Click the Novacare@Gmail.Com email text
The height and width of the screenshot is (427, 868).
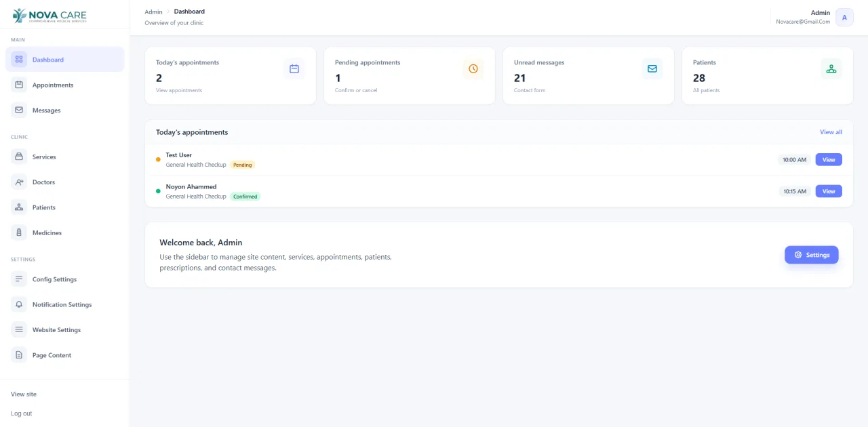[x=803, y=22]
